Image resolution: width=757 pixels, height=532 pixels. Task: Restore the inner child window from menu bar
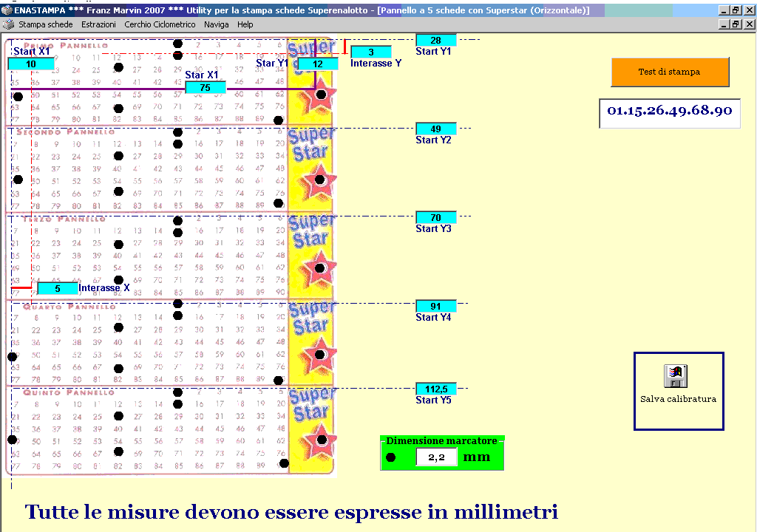click(x=736, y=24)
